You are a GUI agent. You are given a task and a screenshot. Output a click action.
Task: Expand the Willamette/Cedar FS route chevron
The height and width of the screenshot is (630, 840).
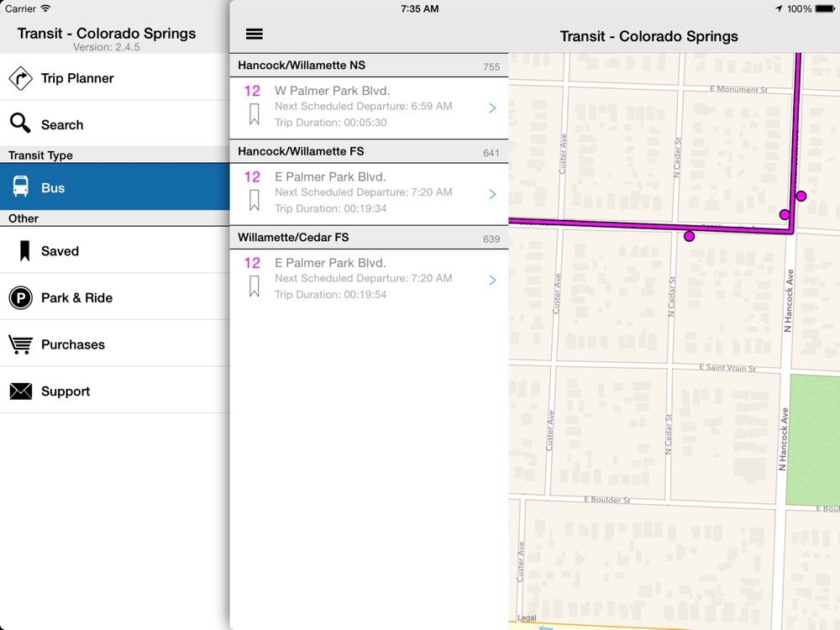(492, 281)
